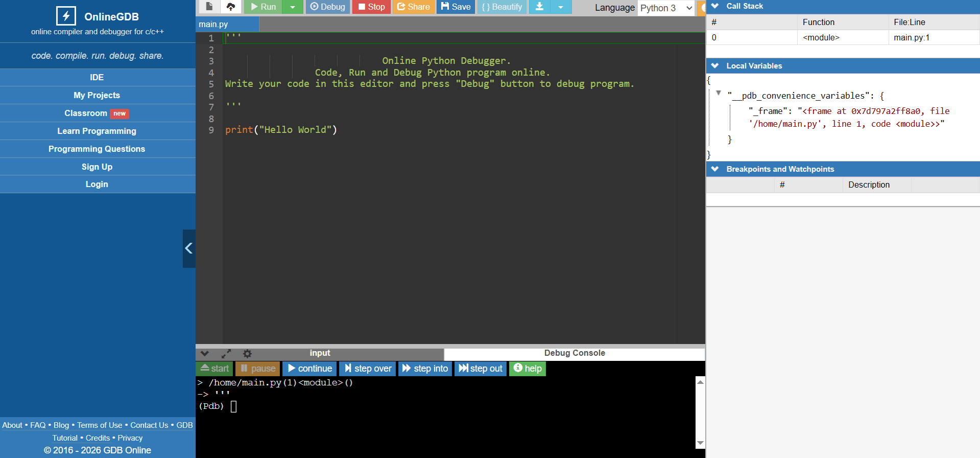Click the OnlineGDB lightning logo icon
The width and height of the screenshot is (980, 458).
pyautogui.click(x=66, y=16)
